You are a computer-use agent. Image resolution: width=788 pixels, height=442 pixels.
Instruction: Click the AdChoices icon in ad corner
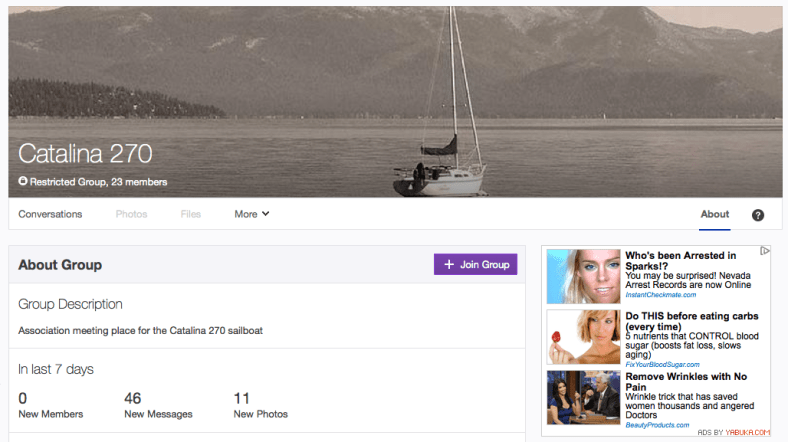pyautogui.click(x=765, y=252)
